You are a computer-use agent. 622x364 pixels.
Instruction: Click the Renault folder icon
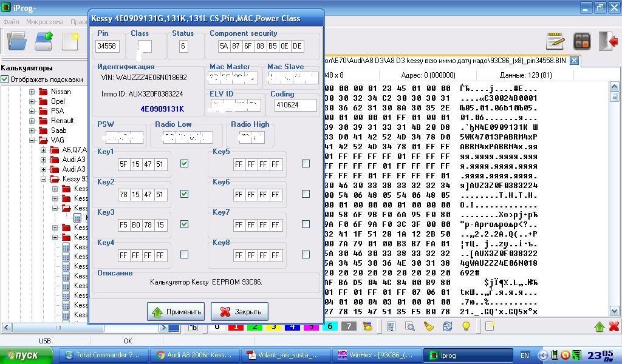pyautogui.click(x=43, y=121)
